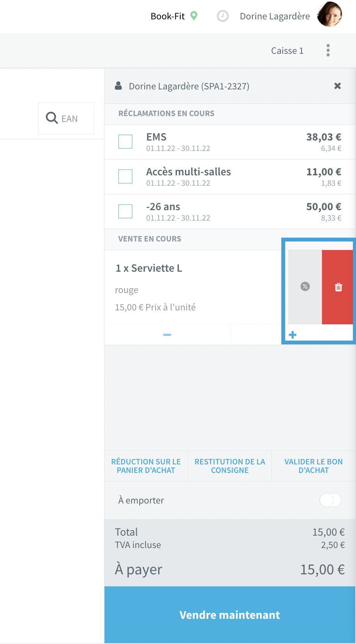The image size is (356, 644).
Task: Open Dorine Lagardère's profile avatar
Action: 330,15
